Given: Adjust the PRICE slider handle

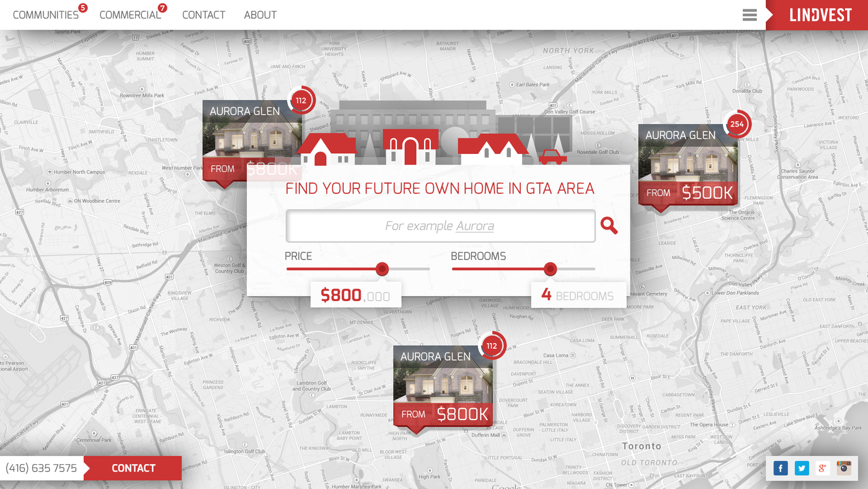Looking at the screenshot, I should [x=381, y=268].
